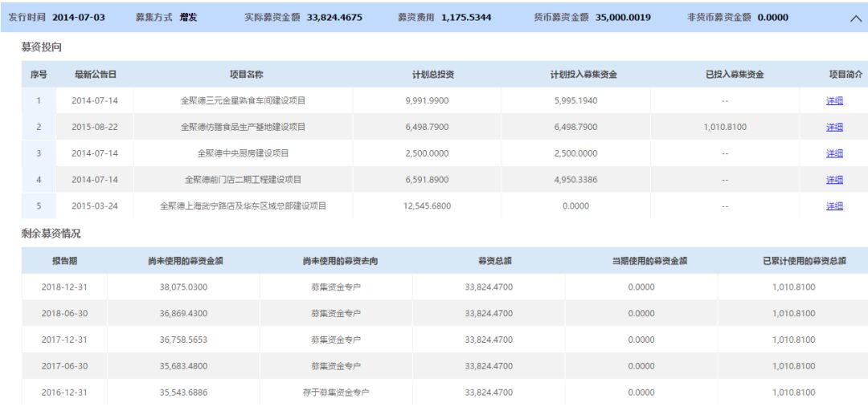Click unused funds amount 35,683.4800

tap(183, 366)
